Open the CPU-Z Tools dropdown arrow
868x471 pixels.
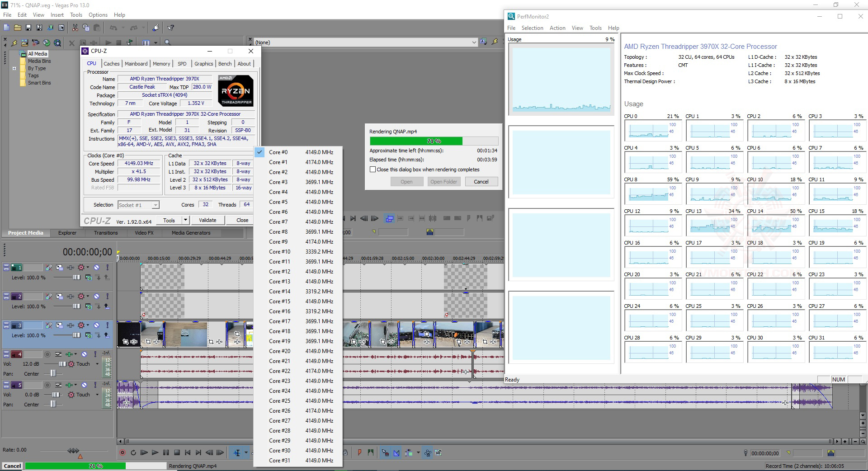[x=185, y=220]
